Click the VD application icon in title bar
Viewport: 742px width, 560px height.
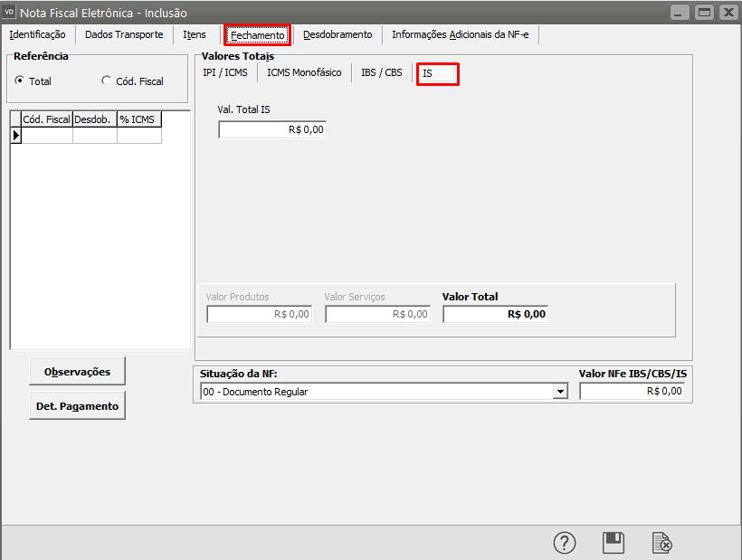tap(10, 11)
